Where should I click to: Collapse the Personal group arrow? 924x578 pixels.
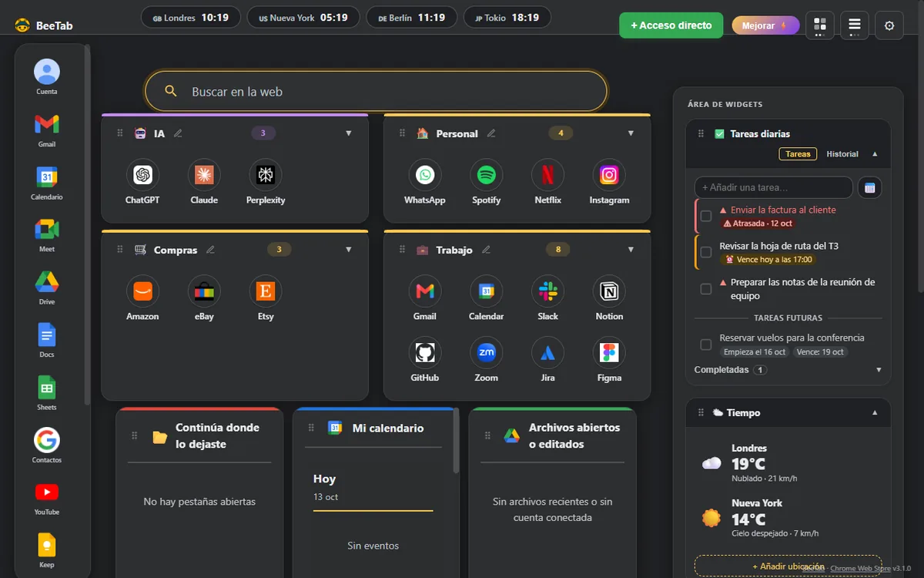(631, 133)
